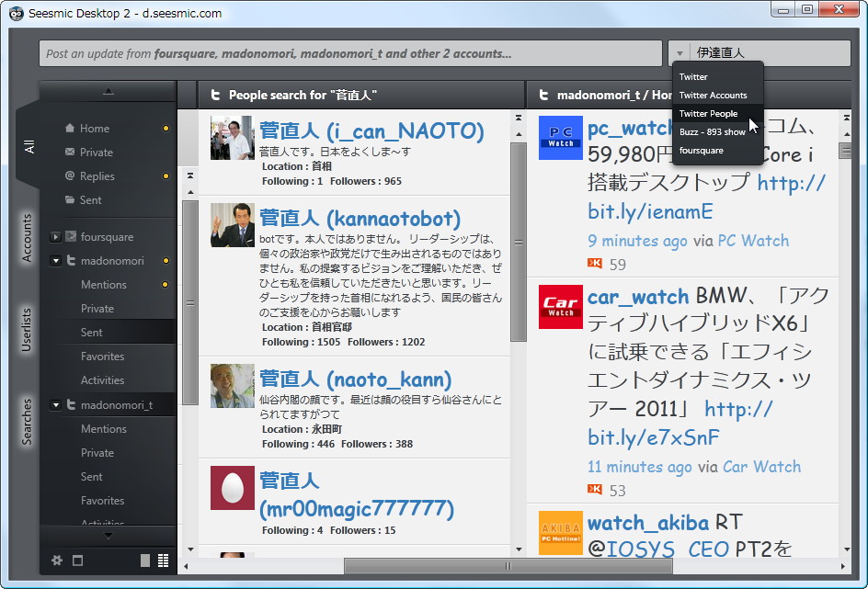Collapse the madonomori account tree
The height and width of the screenshot is (589, 868).
pos(55,260)
